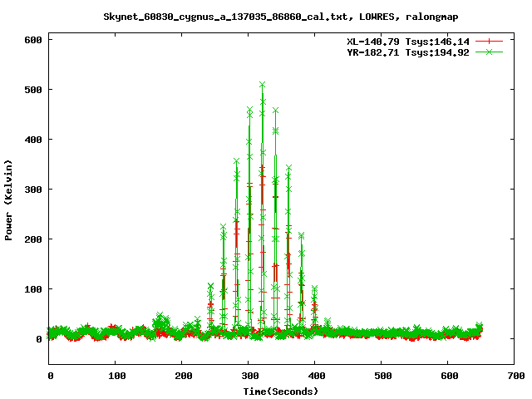Click the red XL legend line sample
This screenshot has height=399, width=532.
[489, 42]
